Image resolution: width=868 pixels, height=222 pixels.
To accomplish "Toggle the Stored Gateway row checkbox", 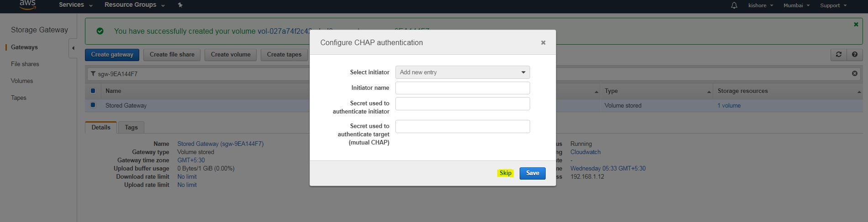I will [x=93, y=105].
